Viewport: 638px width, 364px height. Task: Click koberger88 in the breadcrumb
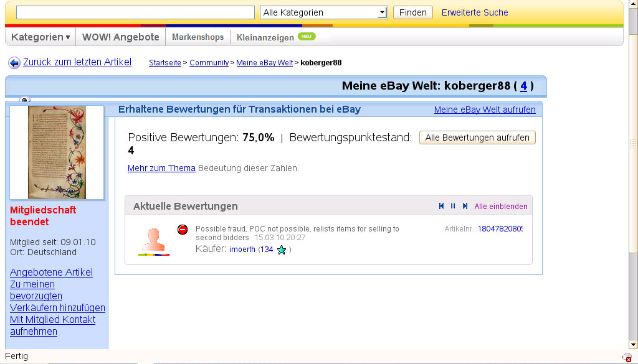[x=321, y=63]
